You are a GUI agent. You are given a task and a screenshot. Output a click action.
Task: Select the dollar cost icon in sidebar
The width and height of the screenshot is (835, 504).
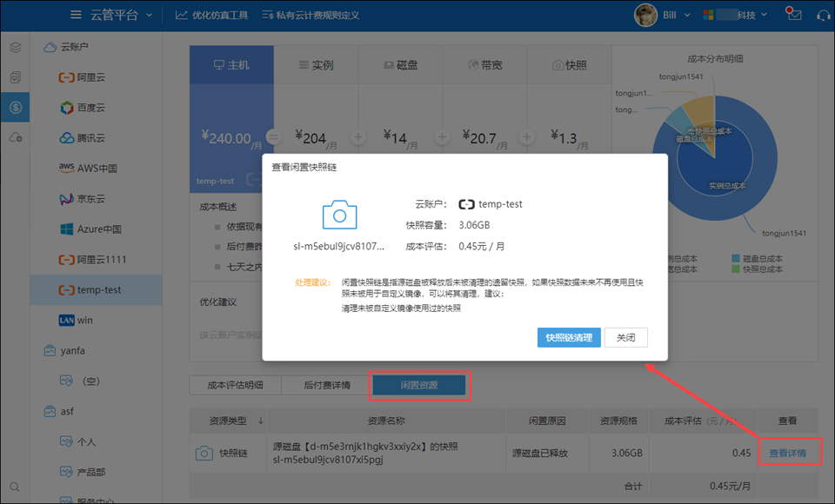[15, 108]
